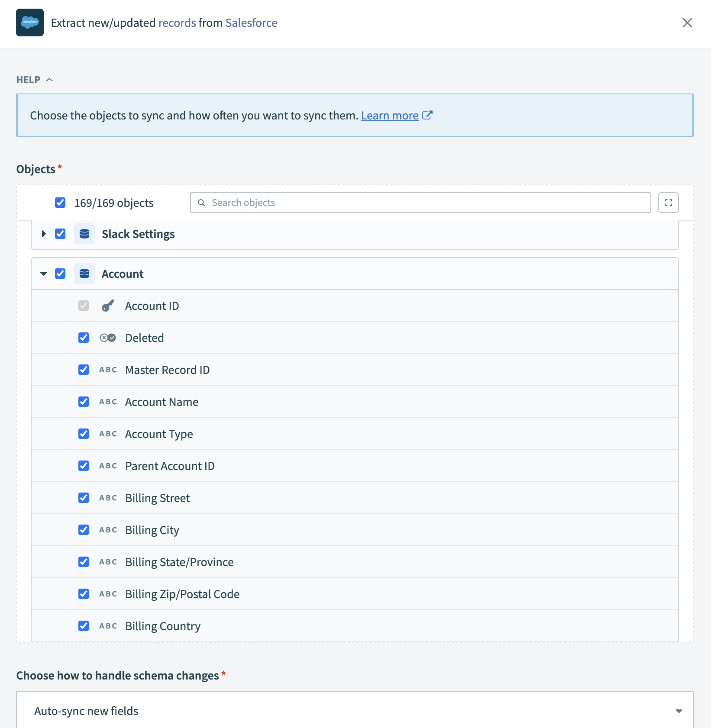Expand the Slack Settings object fields
The image size is (711, 728).
pyautogui.click(x=44, y=234)
